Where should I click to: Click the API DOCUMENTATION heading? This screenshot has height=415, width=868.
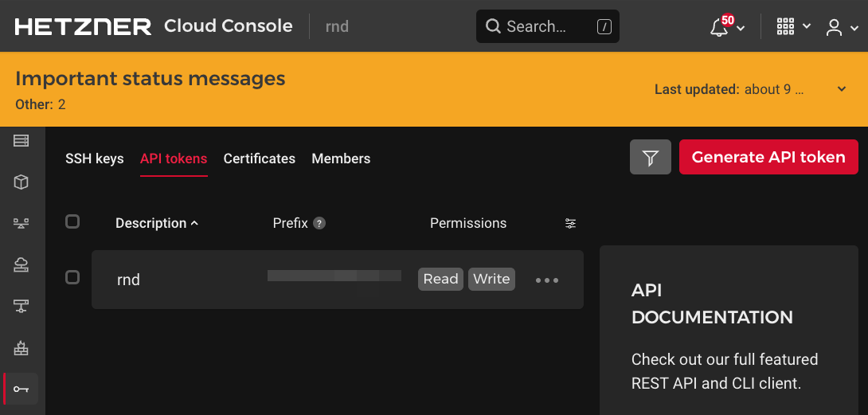[712, 303]
